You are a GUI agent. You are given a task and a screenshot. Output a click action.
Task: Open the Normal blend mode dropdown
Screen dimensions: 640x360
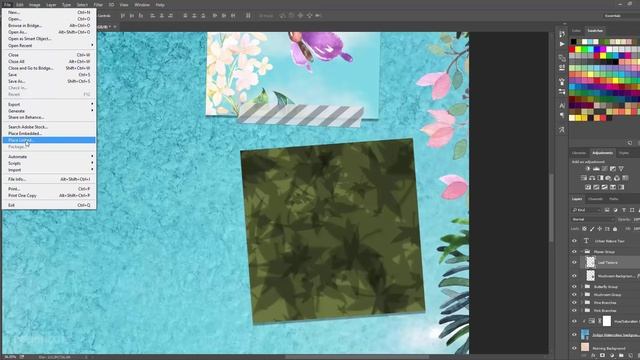coord(593,220)
